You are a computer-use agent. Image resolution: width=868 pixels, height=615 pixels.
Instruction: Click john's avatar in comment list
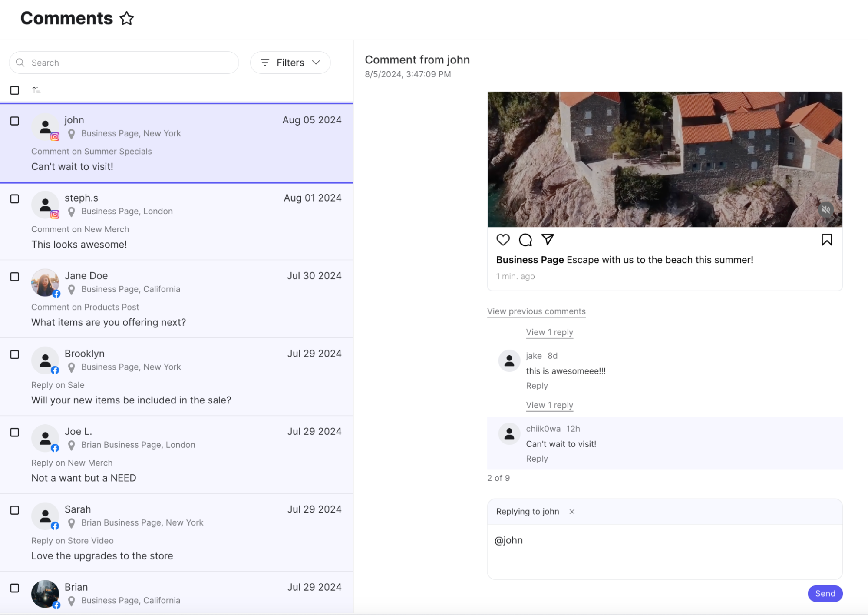coord(45,127)
